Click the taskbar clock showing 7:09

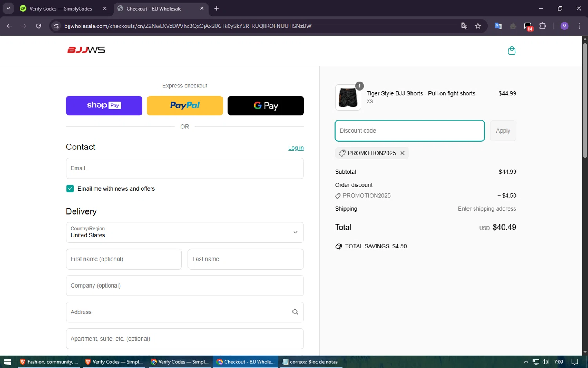tap(559, 362)
